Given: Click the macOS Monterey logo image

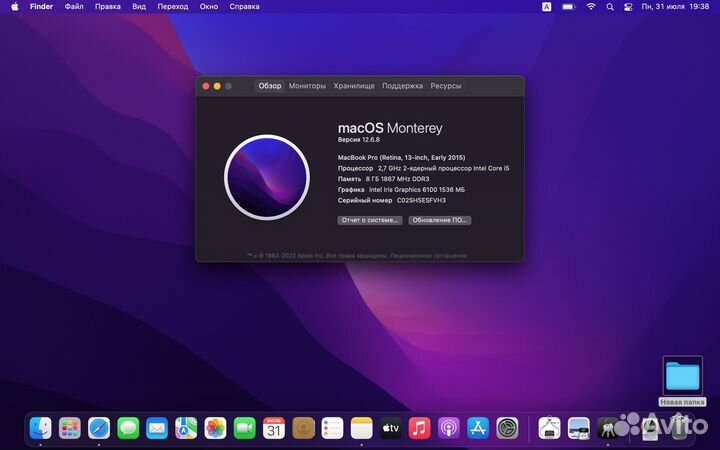Looking at the screenshot, I should (x=267, y=177).
